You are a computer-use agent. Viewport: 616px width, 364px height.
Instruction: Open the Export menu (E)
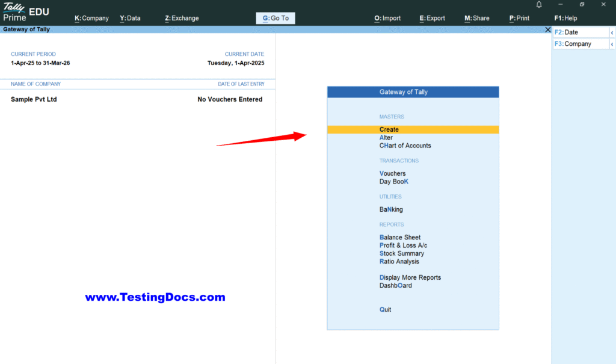432,18
